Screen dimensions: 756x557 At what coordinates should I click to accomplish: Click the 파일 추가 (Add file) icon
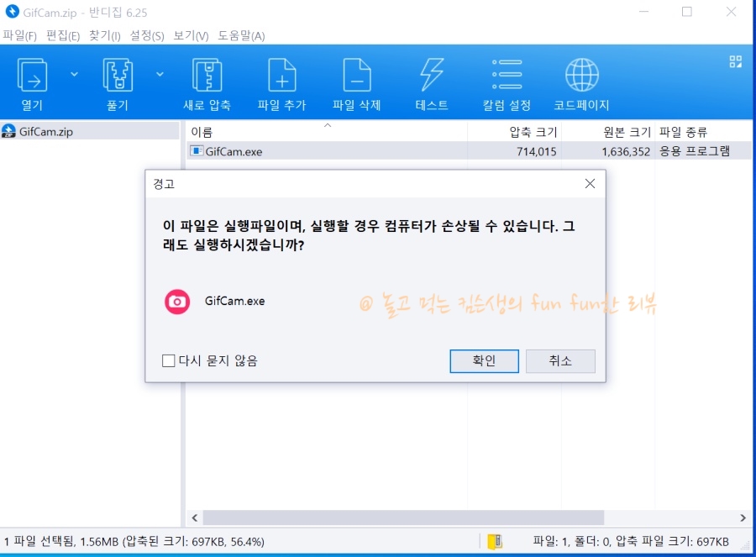click(281, 75)
